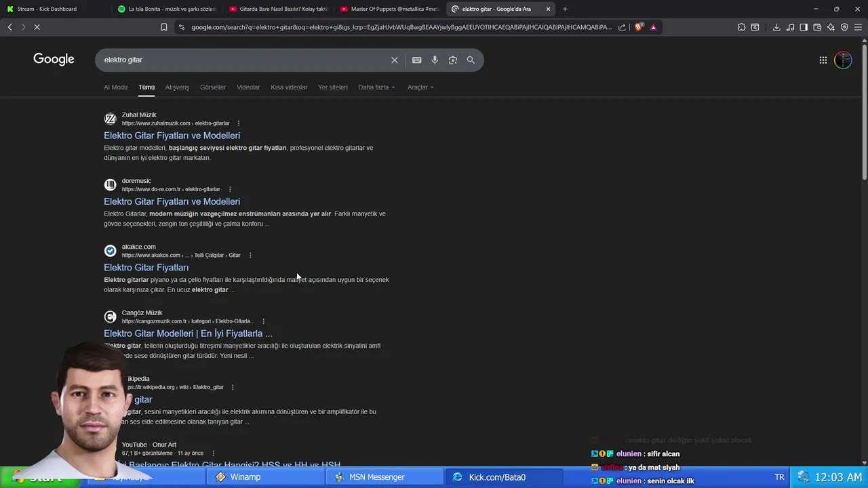Switch to the Kısa videolar tab
This screenshot has width=868, height=488.
coord(289,87)
